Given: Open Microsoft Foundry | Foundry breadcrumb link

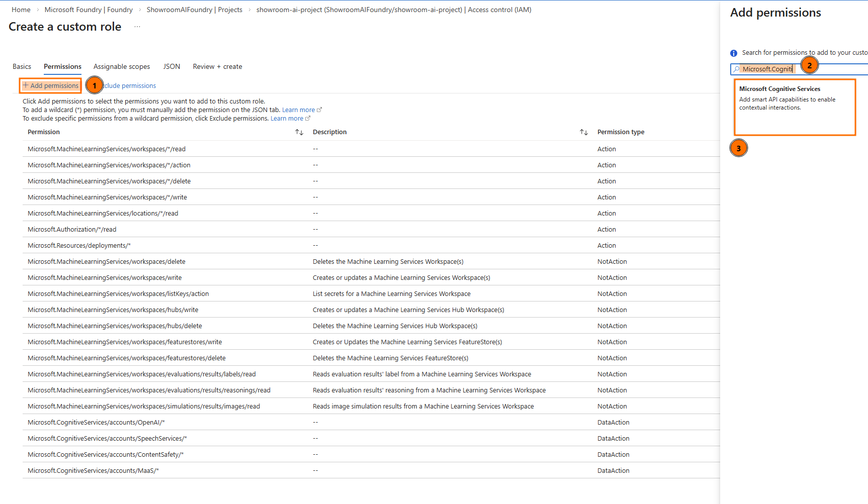Looking at the screenshot, I should pyautogui.click(x=89, y=10).
